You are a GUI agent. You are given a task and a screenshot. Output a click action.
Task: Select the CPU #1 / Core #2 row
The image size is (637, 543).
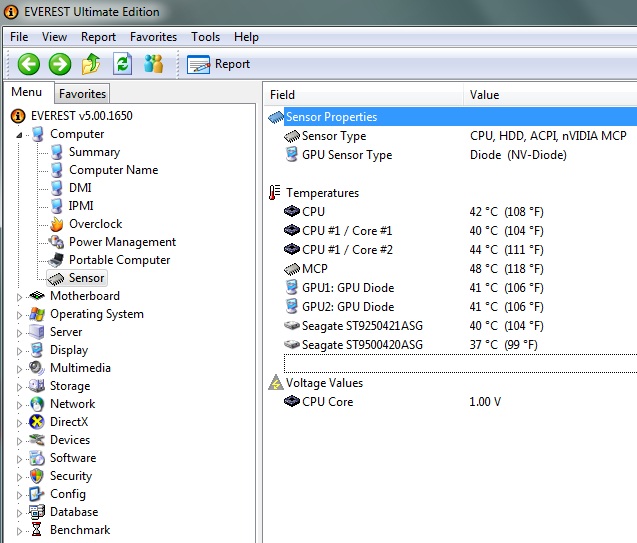pyautogui.click(x=460, y=250)
